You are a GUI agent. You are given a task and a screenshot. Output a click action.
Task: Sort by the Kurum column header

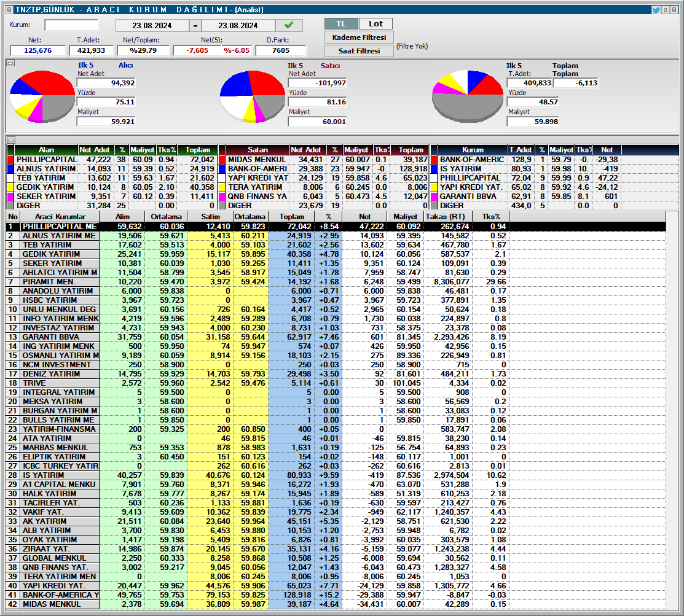click(473, 149)
